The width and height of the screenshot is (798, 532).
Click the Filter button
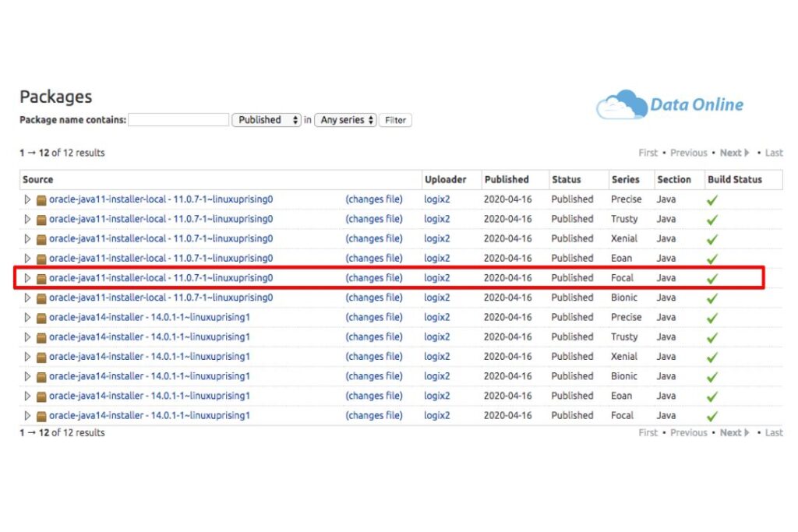pyautogui.click(x=395, y=120)
